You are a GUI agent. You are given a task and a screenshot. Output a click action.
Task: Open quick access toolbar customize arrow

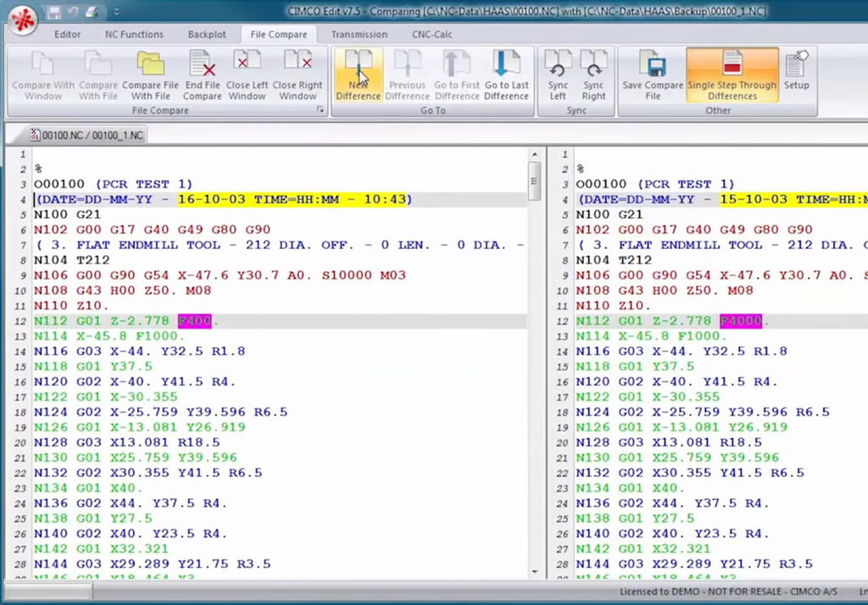[116, 12]
